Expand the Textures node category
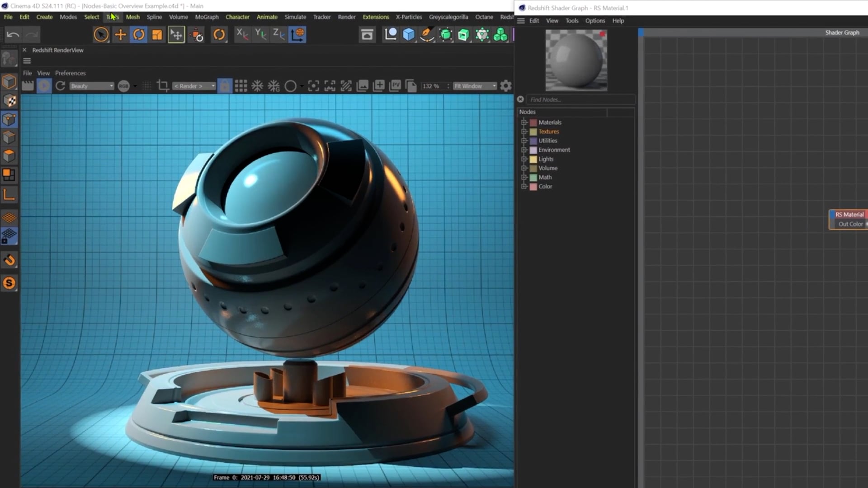 [x=524, y=131]
